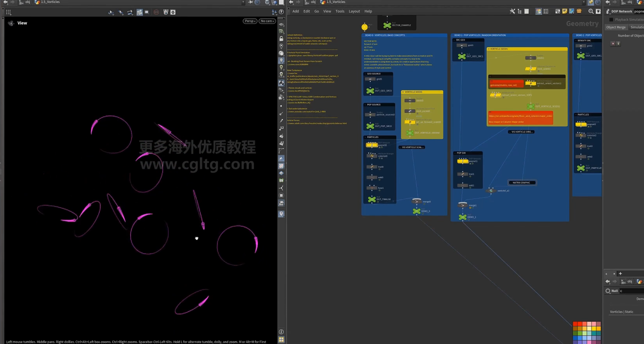644x344 pixels.
Task: Click the red X remove object button
Action: pos(613,43)
